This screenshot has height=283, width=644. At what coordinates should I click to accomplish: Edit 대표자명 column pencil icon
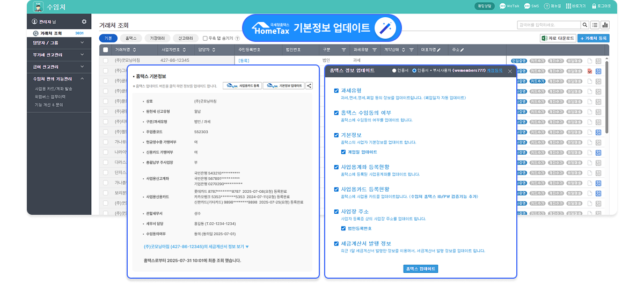tap(439, 49)
